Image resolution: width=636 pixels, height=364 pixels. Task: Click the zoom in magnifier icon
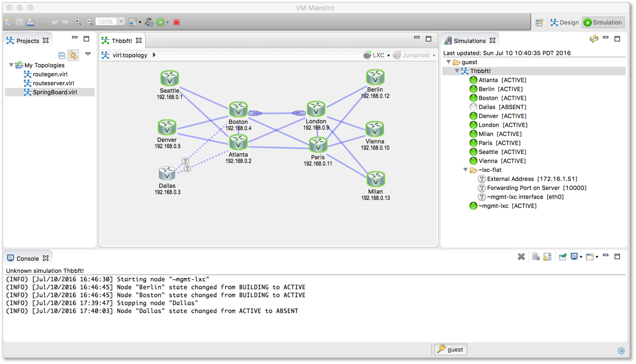coord(77,22)
